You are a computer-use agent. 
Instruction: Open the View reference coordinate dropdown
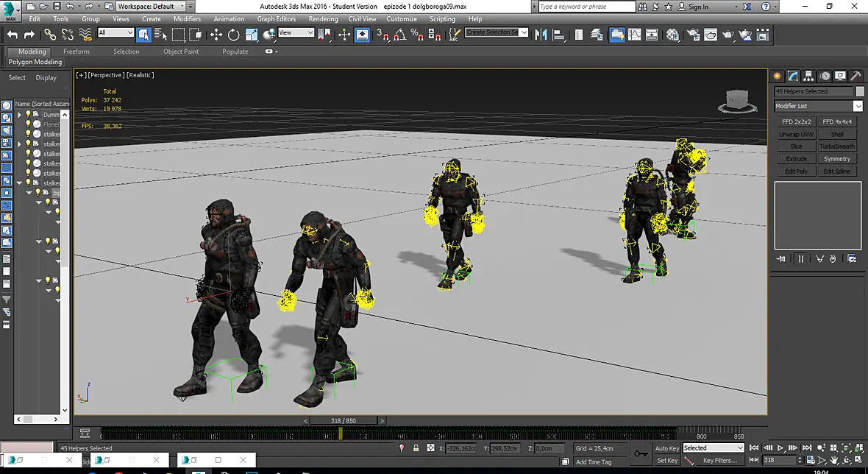[296, 32]
